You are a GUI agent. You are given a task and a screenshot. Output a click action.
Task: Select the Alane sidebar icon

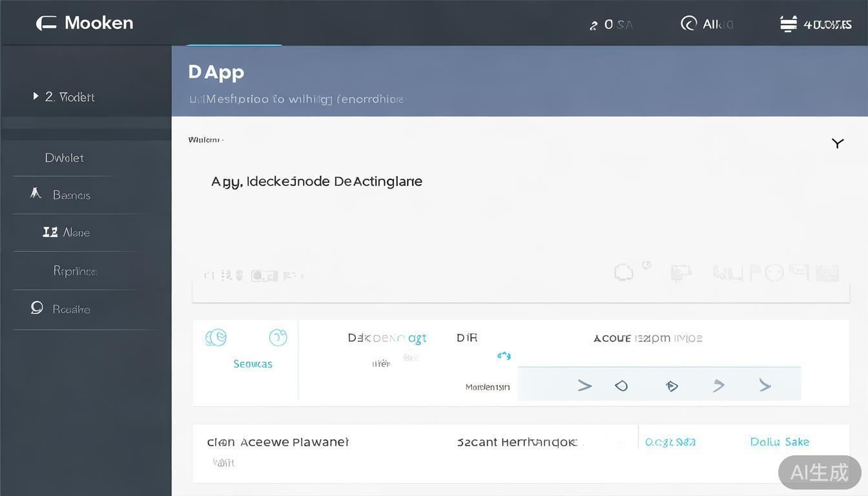(x=50, y=232)
